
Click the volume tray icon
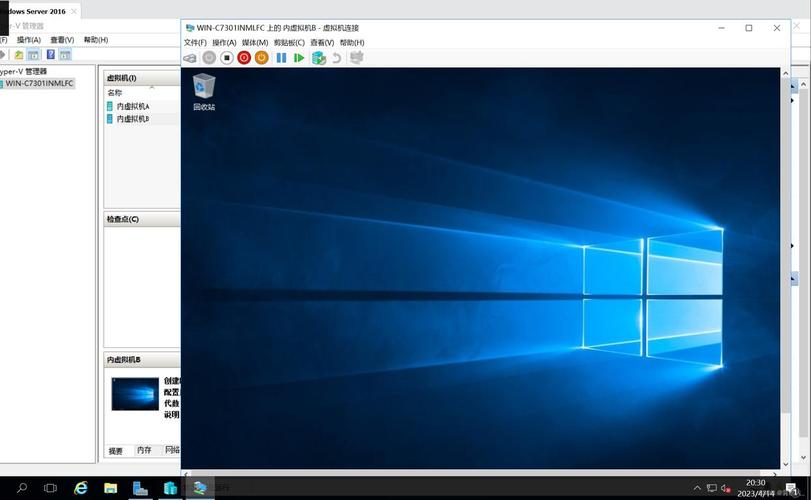coord(726,488)
